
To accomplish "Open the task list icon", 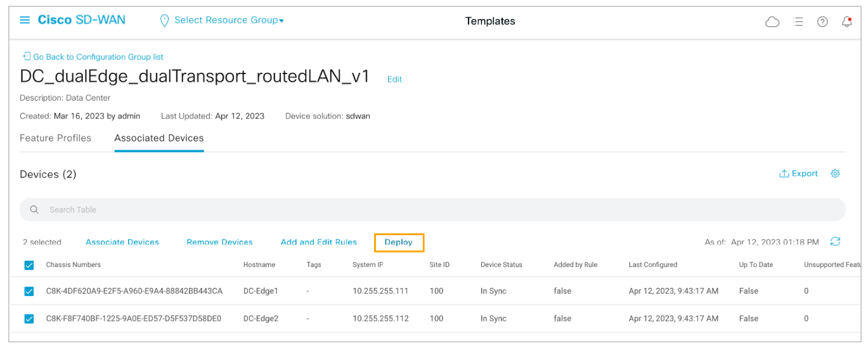I will click(x=798, y=22).
